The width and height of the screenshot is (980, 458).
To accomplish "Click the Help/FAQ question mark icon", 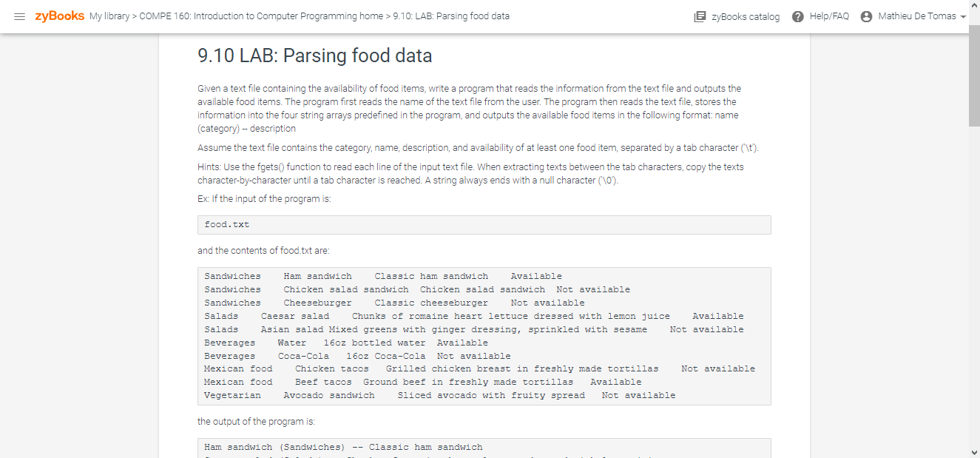I will (797, 16).
